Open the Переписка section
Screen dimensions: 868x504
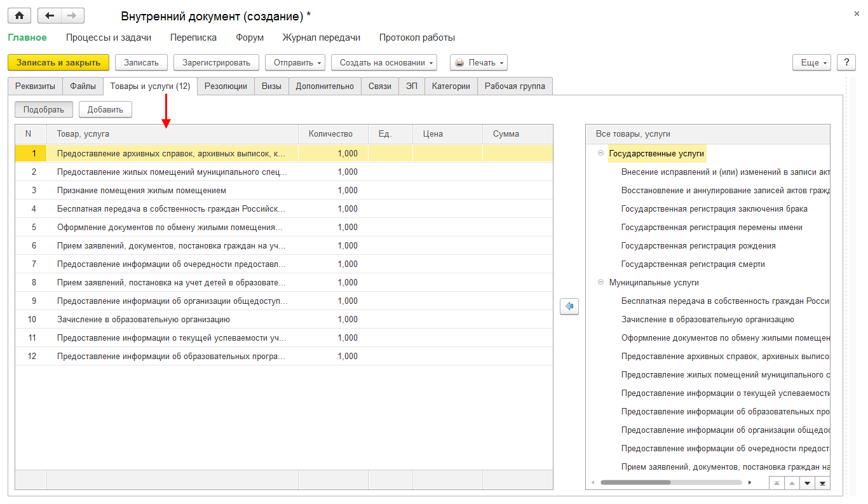[193, 37]
